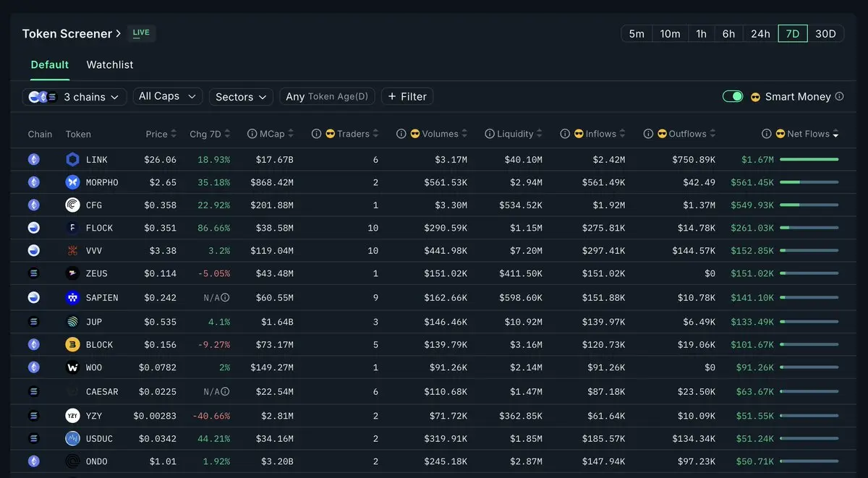
Task: Click the CFG net flow bar
Action: [809, 205]
